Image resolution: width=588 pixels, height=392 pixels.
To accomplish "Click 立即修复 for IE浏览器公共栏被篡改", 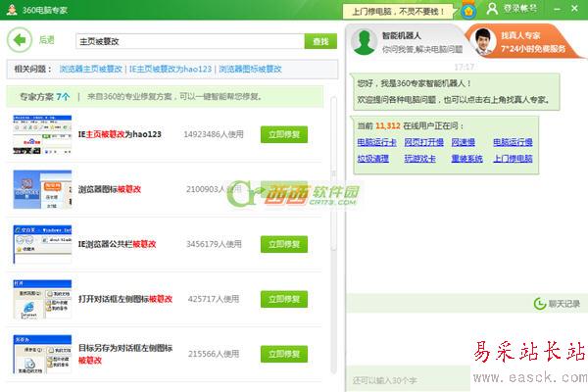I will [284, 244].
